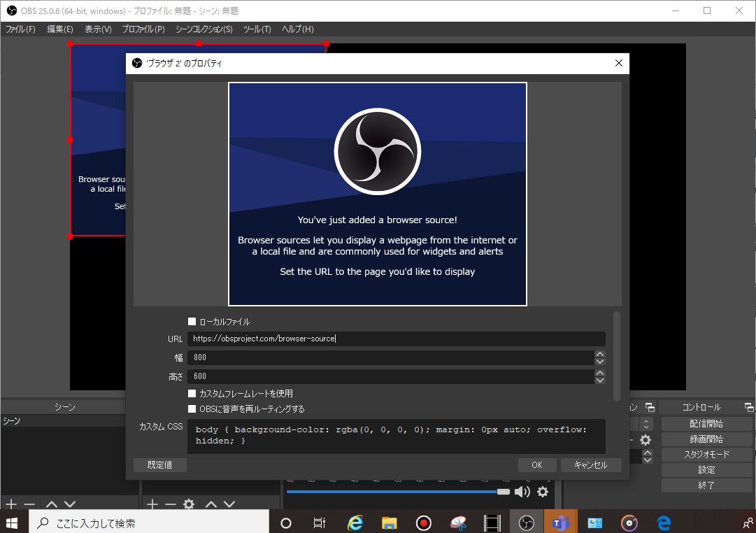Image resolution: width=756 pixels, height=533 pixels.
Task: Open File Explorer from the taskbar
Action: click(x=389, y=523)
